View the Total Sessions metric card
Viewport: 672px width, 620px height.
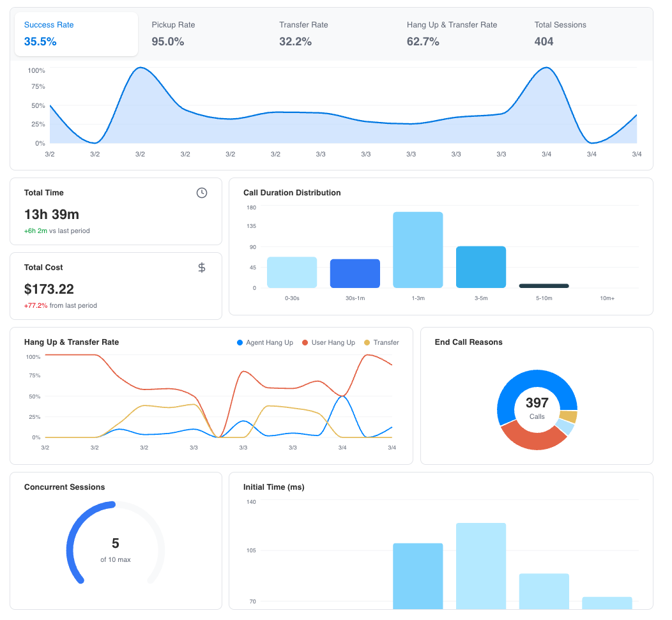pyautogui.click(x=560, y=33)
